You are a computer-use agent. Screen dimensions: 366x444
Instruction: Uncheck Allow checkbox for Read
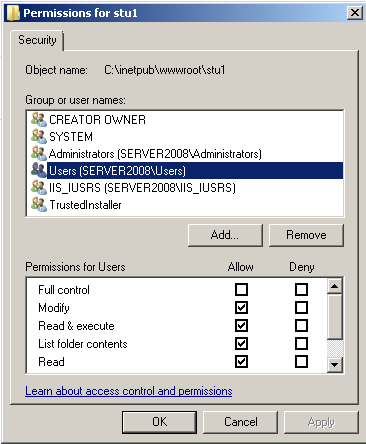(x=241, y=361)
